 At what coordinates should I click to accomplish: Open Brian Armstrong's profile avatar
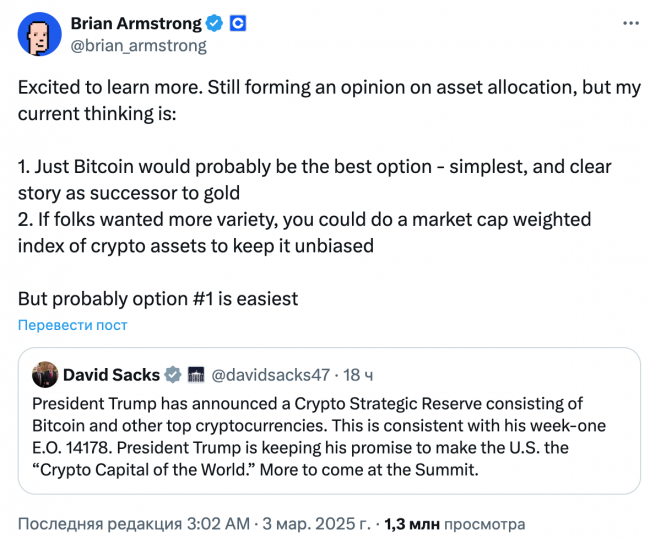(x=39, y=34)
